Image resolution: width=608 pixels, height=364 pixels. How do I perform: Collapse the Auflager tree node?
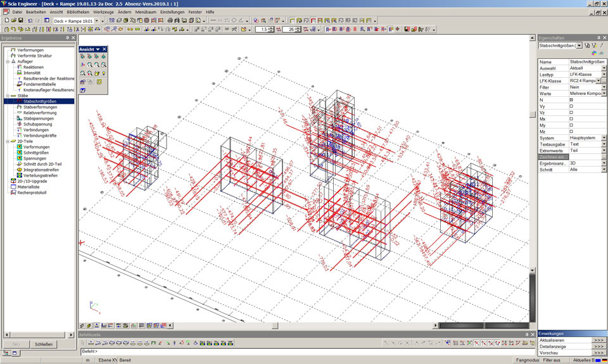pyautogui.click(x=7, y=61)
